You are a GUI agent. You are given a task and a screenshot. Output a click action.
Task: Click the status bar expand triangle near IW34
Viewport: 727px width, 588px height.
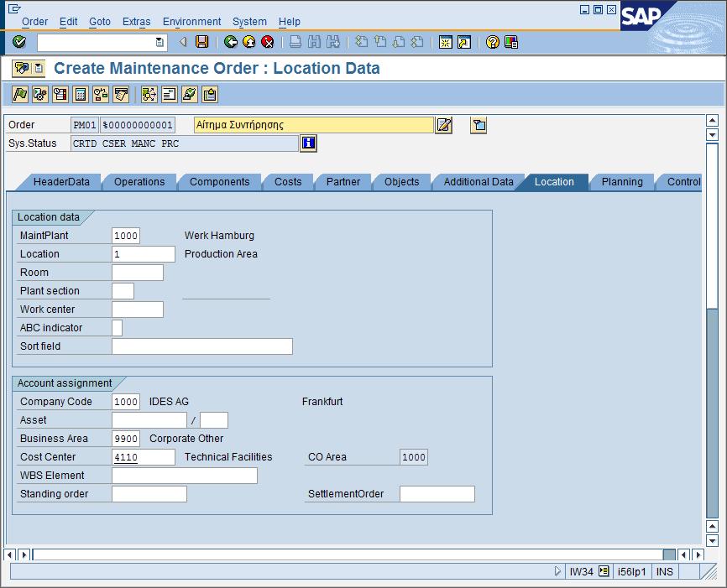click(557, 571)
